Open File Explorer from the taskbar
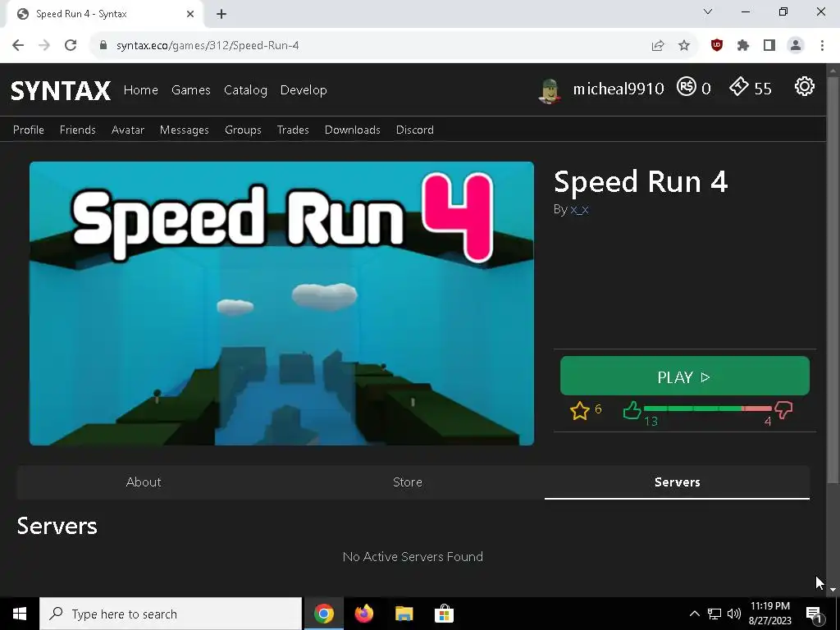This screenshot has width=840, height=630. (x=404, y=614)
